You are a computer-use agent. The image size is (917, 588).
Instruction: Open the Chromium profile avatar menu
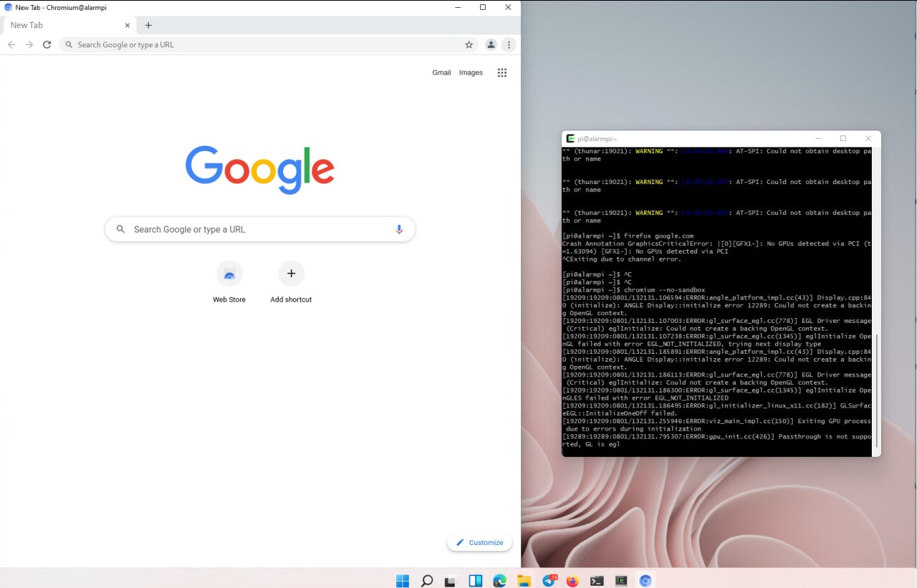(491, 44)
